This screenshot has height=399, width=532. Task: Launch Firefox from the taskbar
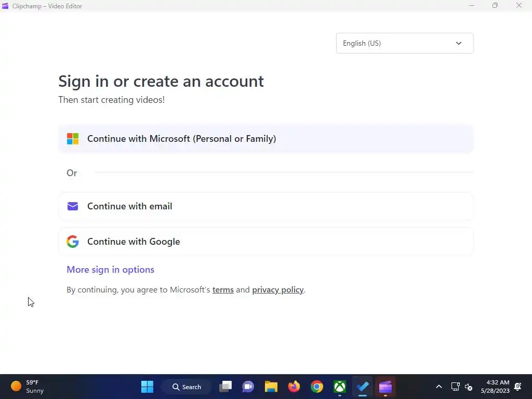point(294,387)
